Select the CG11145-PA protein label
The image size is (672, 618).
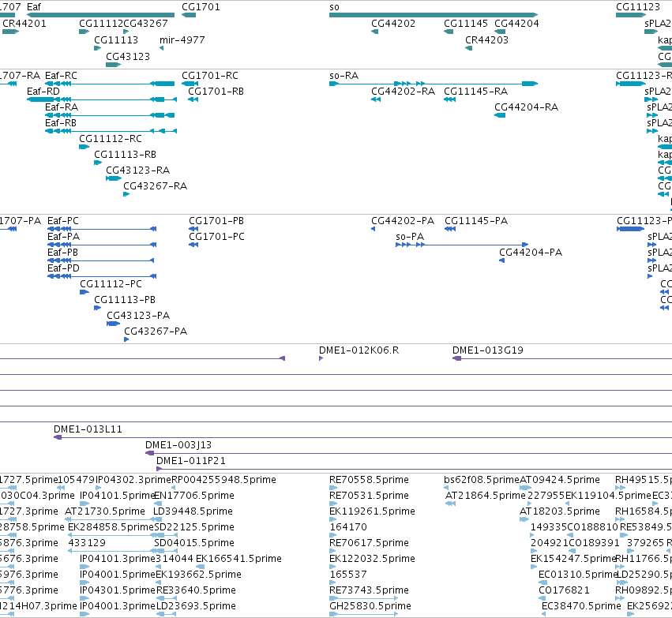(x=476, y=221)
